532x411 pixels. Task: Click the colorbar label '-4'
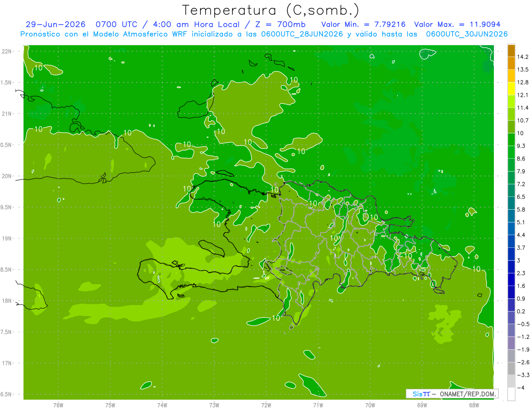520,388
